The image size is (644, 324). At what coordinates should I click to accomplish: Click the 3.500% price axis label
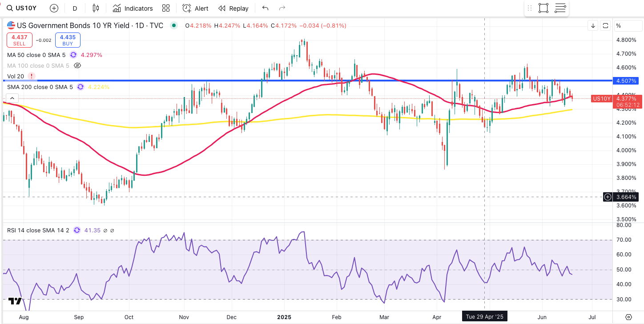(627, 219)
